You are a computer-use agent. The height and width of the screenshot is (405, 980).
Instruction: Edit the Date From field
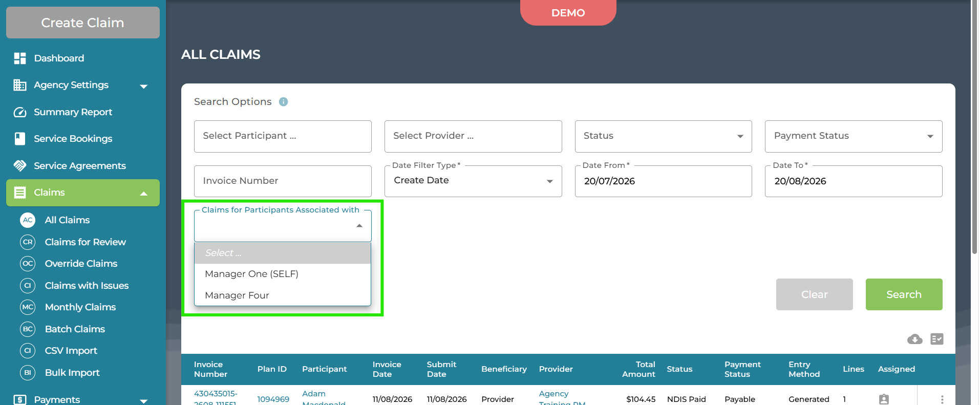click(663, 181)
